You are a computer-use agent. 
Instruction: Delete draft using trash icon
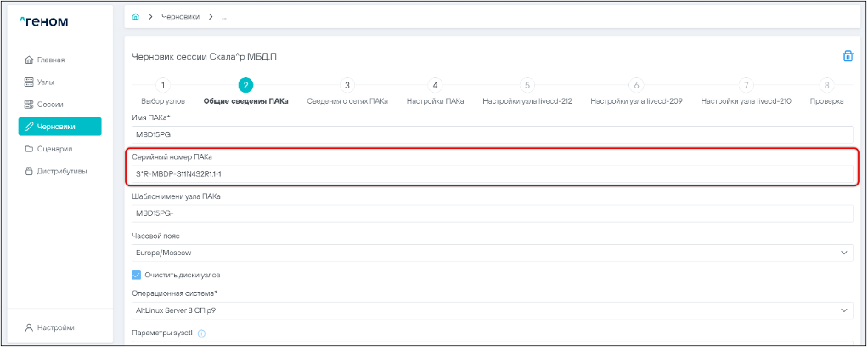pyautogui.click(x=847, y=56)
